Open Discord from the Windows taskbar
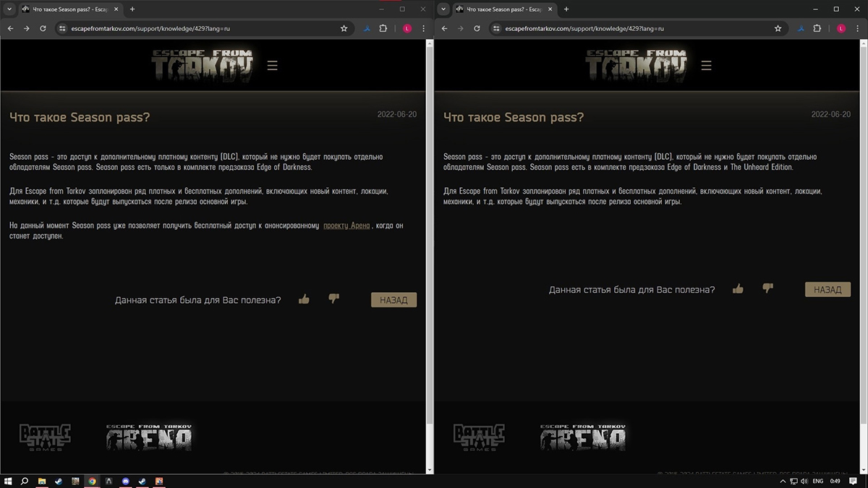 point(125,481)
